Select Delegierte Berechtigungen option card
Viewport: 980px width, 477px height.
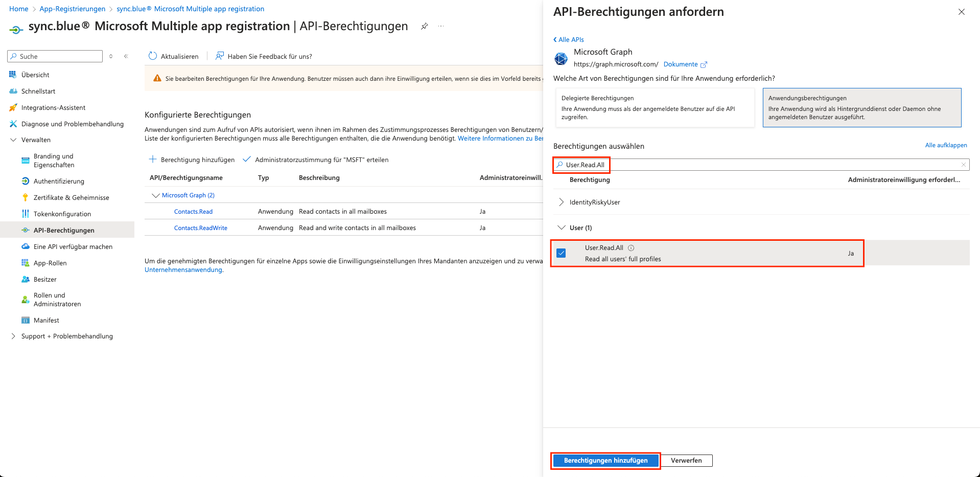[655, 107]
